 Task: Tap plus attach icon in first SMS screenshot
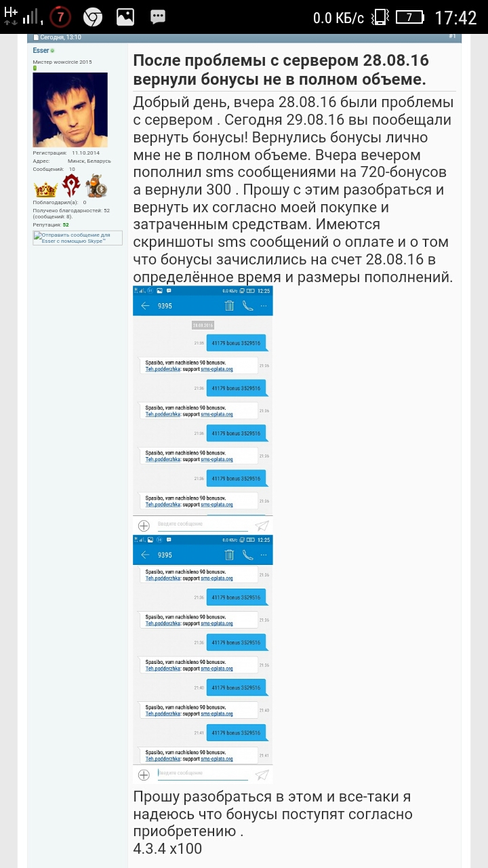tap(144, 526)
